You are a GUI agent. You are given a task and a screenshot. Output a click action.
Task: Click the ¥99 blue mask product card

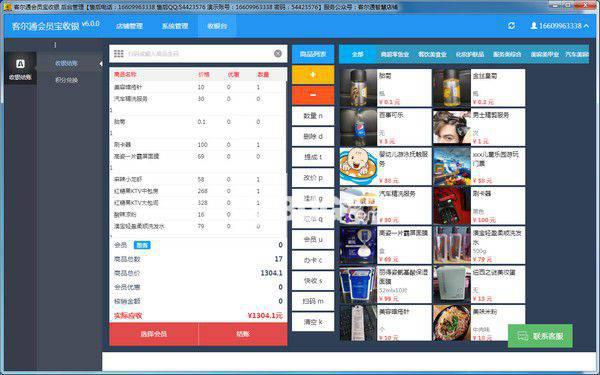pos(385,284)
